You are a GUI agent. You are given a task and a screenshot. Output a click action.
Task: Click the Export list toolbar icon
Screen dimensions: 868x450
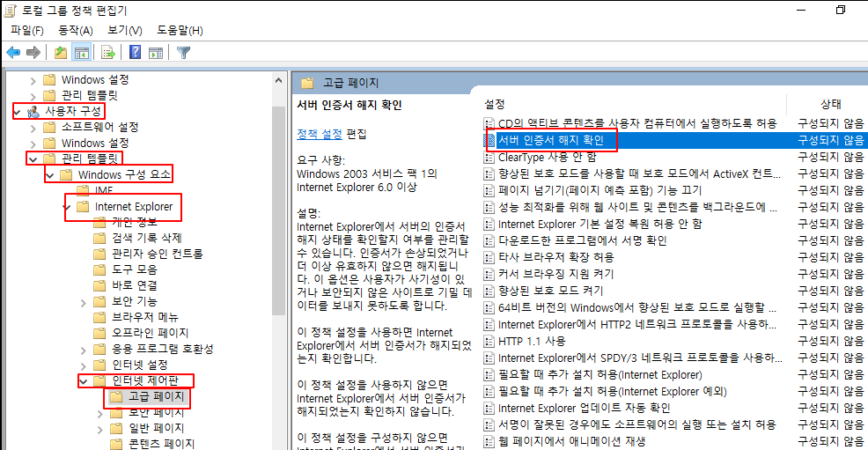[108, 53]
